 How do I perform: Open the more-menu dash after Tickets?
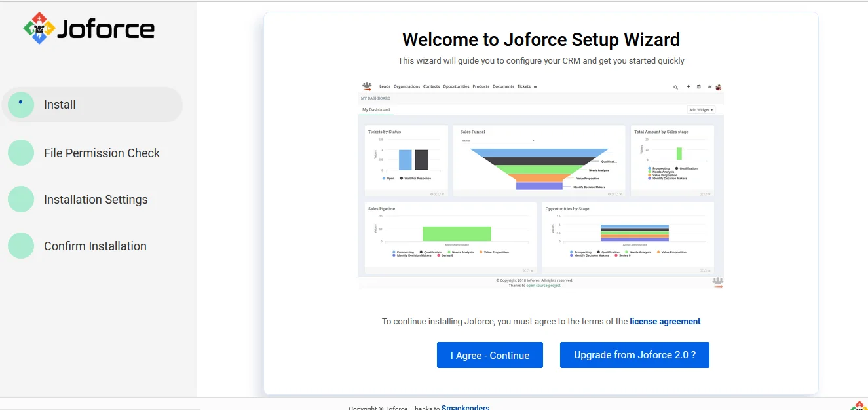[x=535, y=87]
